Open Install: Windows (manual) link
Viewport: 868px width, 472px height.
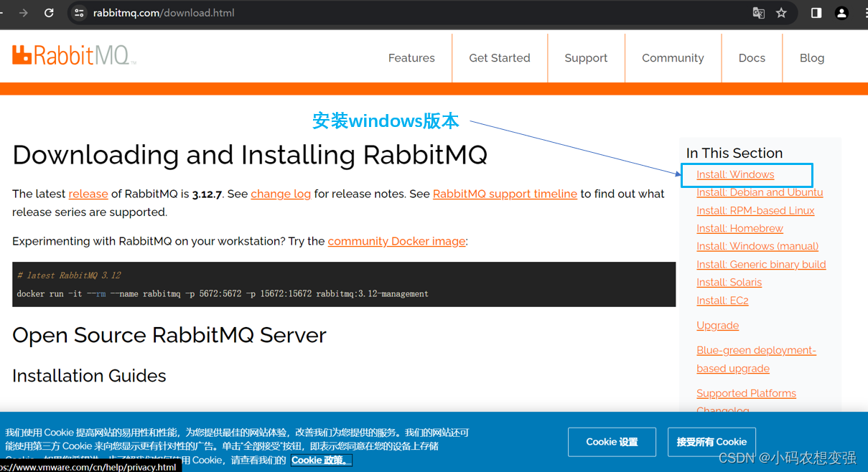click(757, 246)
